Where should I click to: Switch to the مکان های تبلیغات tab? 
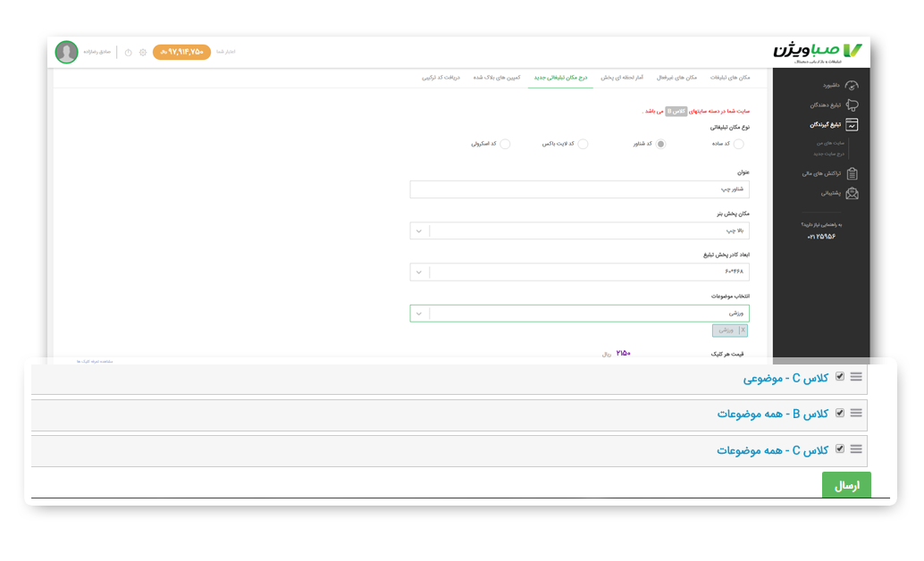pyautogui.click(x=730, y=78)
